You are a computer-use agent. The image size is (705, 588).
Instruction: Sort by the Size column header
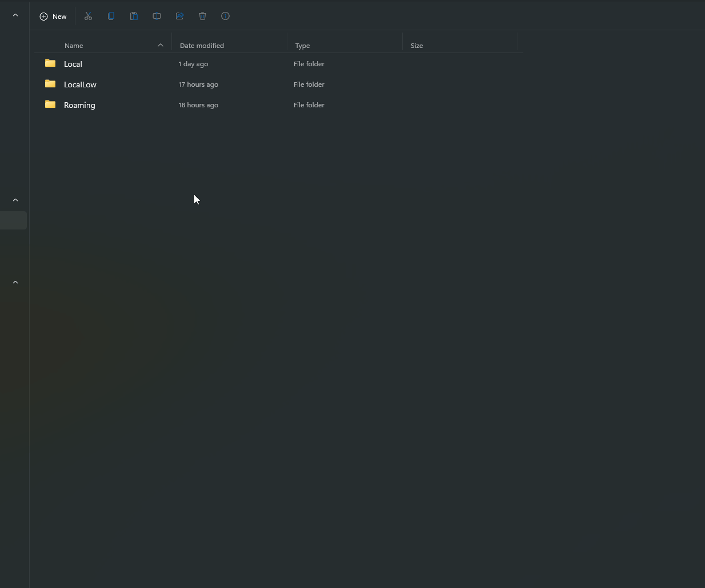pyautogui.click(x=416, y=46)
